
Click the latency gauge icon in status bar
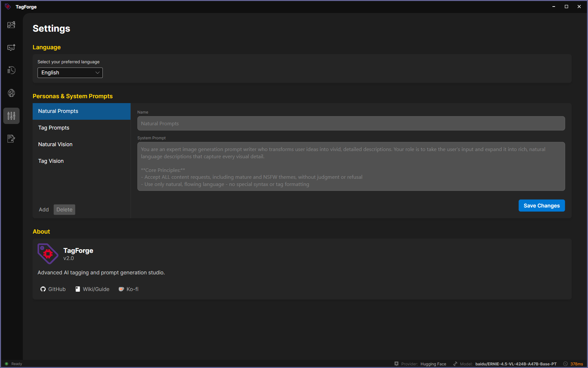(x=565, y=364)
